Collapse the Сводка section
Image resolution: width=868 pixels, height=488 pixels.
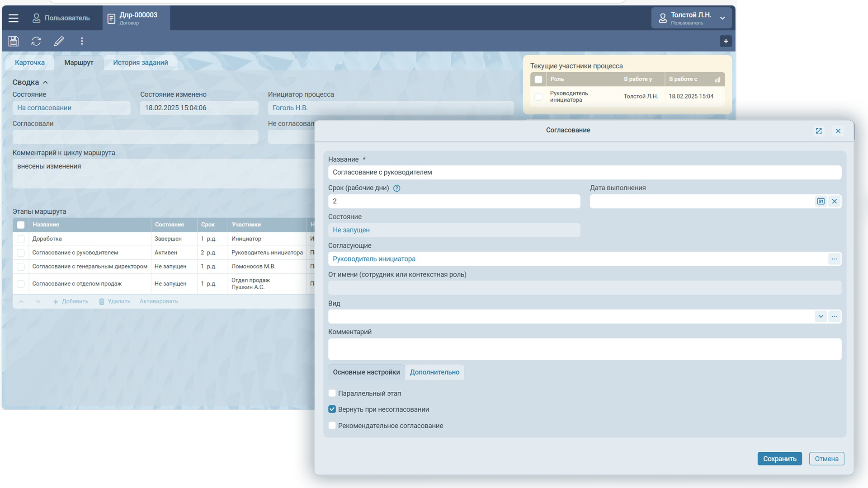pyautogui.click(x=45, y=82)
